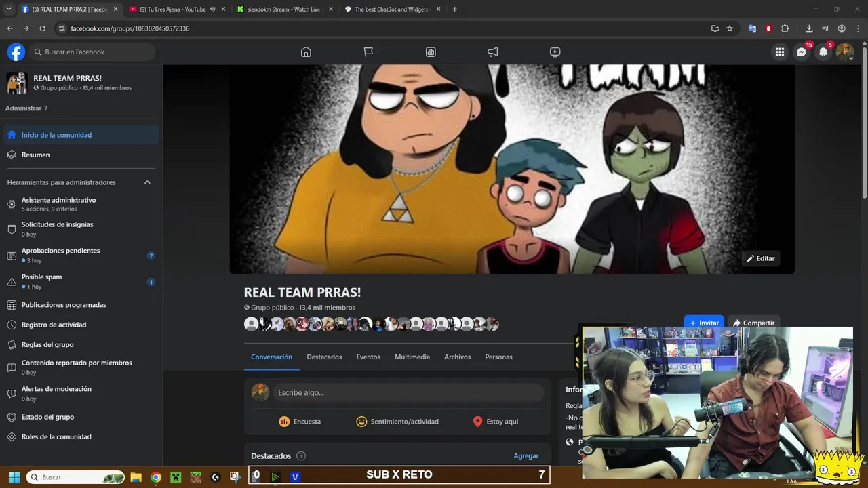This screenshot has width=868, height=488.
Task: Open Roles de la comunidad
Action: coord(81,436)
